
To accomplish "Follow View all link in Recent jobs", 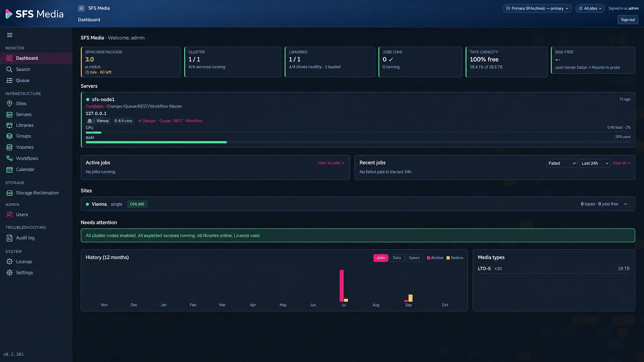I will click(621, 163).
